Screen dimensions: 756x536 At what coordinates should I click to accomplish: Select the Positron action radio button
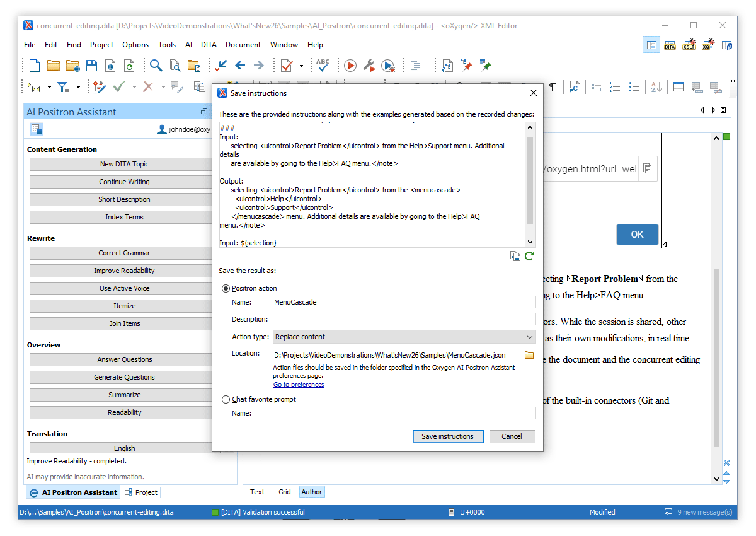click(x=226, y=288)
